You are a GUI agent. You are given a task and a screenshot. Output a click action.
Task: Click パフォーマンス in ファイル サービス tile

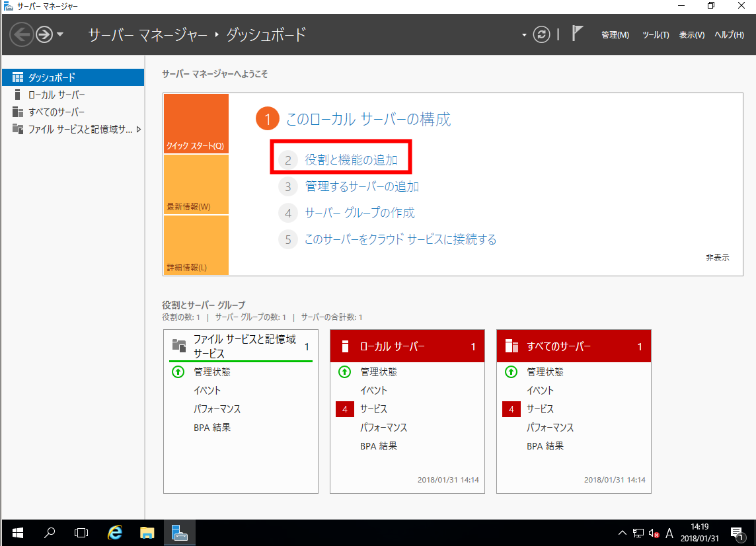click(217, 409)
